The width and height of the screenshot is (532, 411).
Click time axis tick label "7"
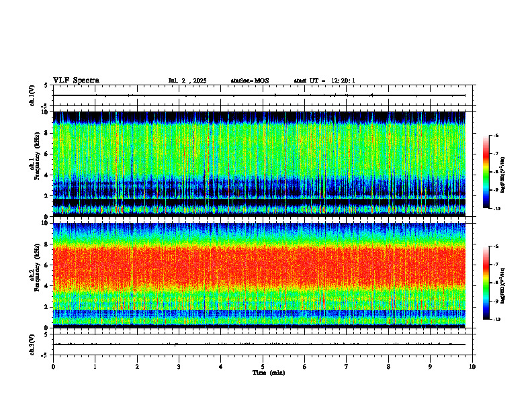[x=347, y=367]
